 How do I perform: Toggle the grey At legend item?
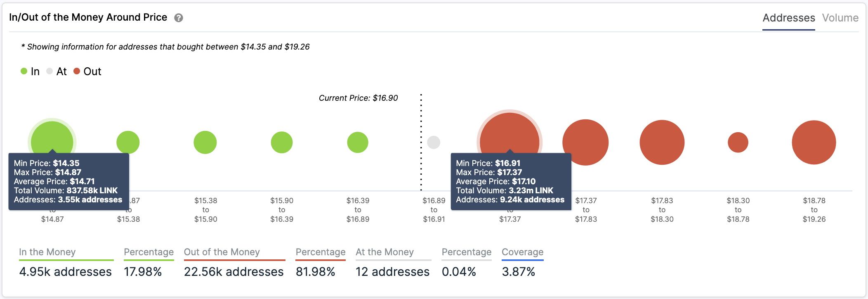(x=57, y=71)
